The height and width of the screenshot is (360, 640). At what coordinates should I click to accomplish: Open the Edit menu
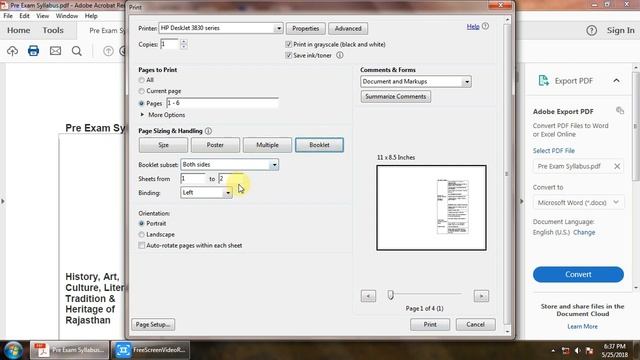(x=24, y=16)
